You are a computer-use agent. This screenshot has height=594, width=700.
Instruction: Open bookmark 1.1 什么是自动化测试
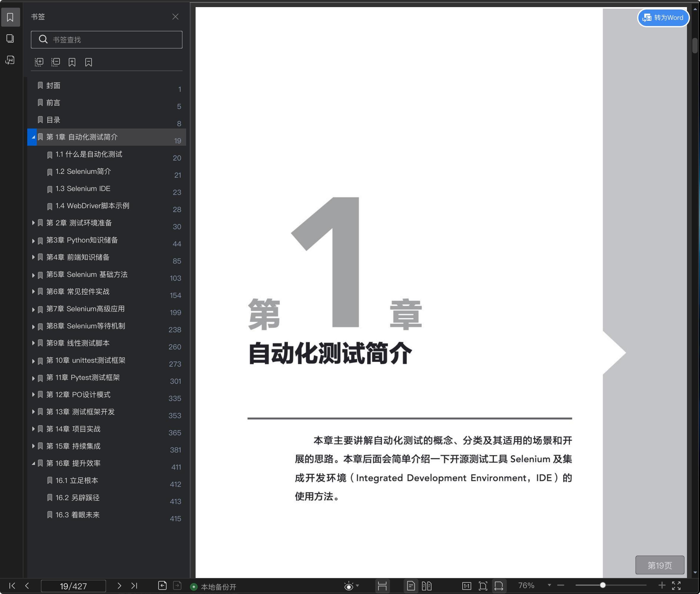pos(106,154)
